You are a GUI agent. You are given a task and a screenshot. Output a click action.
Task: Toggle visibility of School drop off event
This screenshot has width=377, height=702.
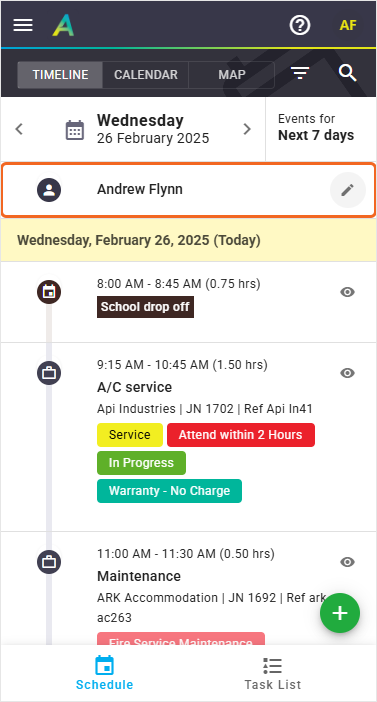[x=347, y=292]
